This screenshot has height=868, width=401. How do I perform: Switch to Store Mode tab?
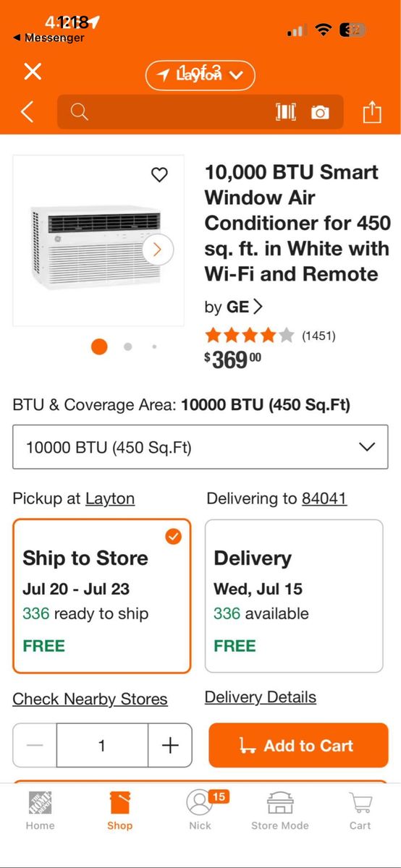click(280, 810)
